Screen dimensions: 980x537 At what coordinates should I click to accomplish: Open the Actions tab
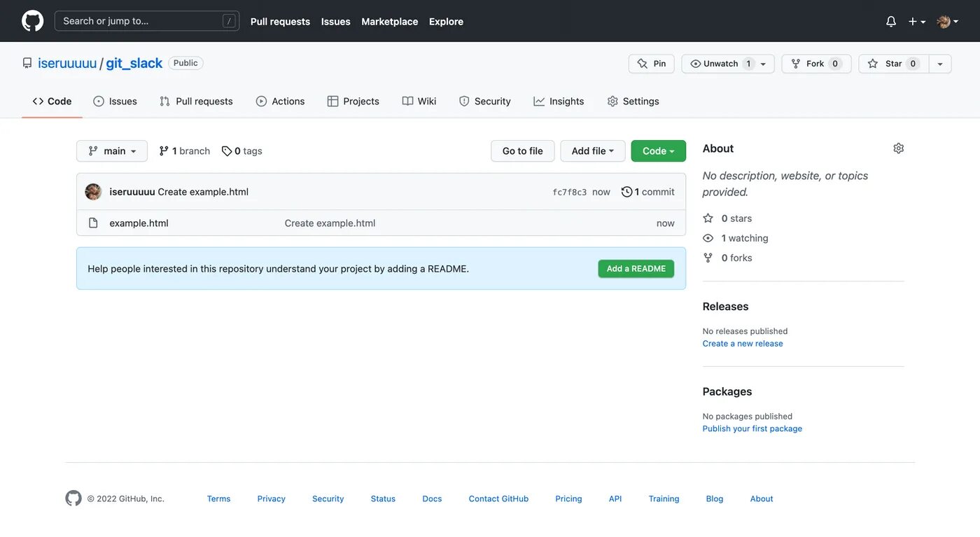click(281, 102)
